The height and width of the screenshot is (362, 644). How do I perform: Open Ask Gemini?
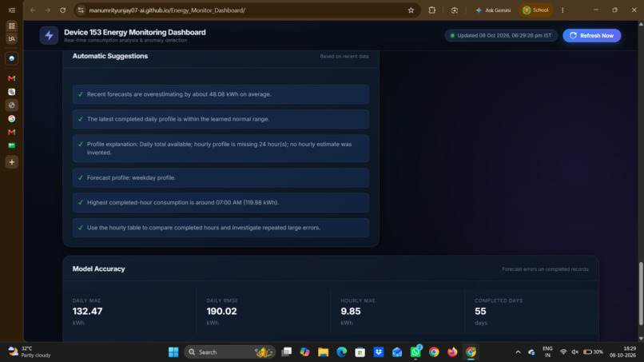click(x=493, y=10)
